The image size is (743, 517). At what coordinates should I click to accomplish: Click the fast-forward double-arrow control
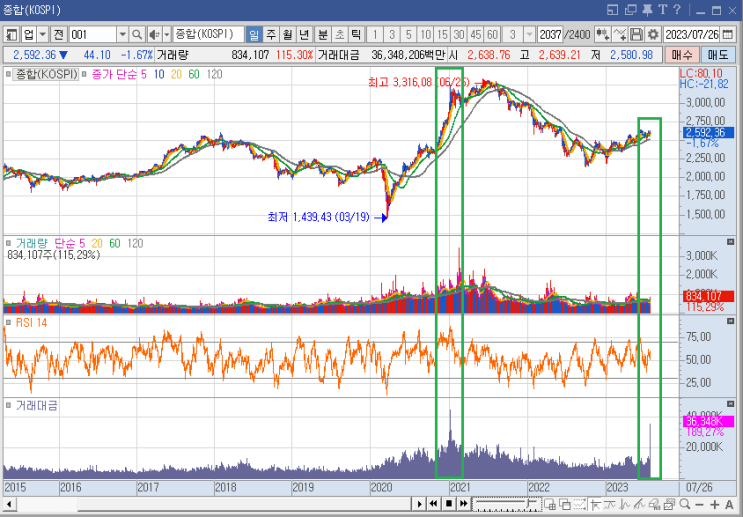[463, 504]
